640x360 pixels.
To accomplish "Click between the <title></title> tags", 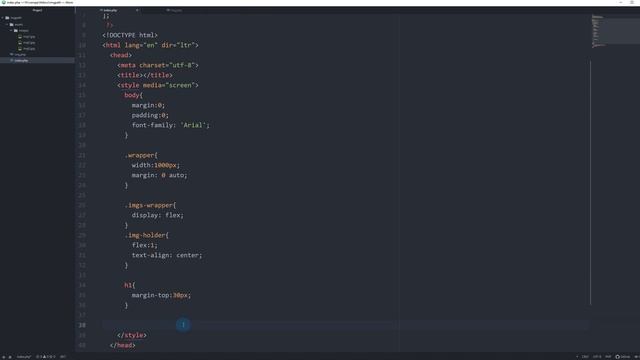I will [144, 75].
